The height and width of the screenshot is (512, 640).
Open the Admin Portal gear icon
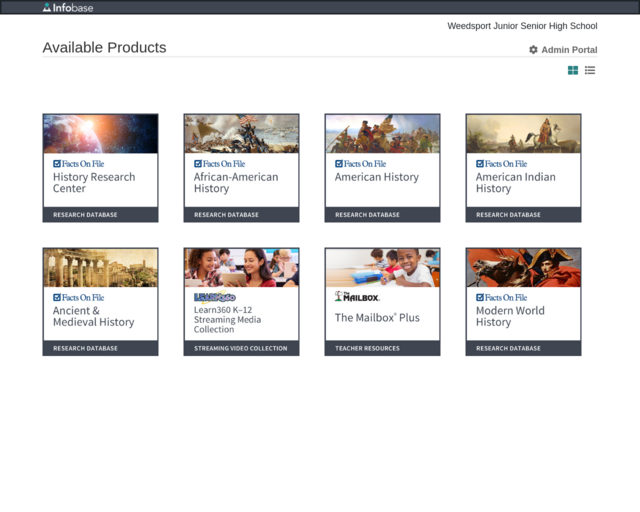pyautogui.click(x=533, y=50)
